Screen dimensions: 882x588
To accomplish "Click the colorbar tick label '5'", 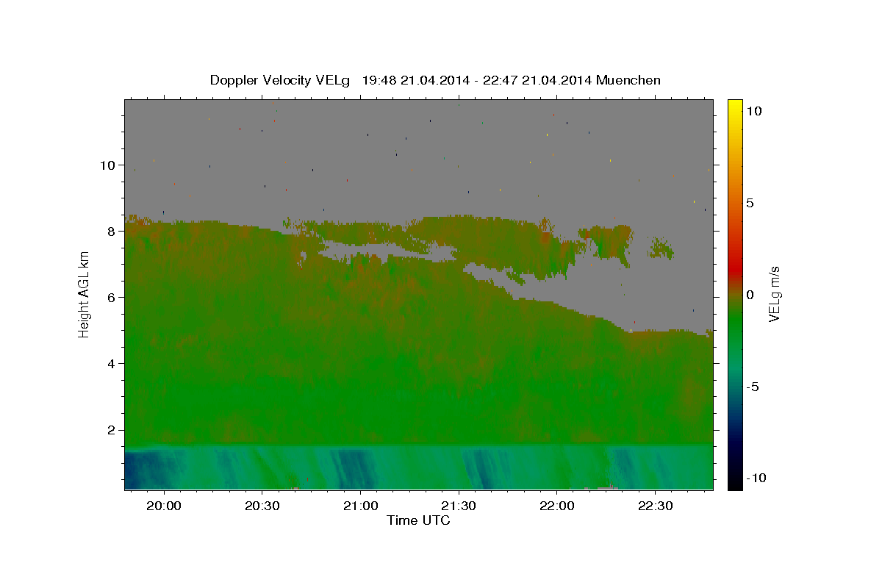I will pyautogui.click(x=750, y=203).
